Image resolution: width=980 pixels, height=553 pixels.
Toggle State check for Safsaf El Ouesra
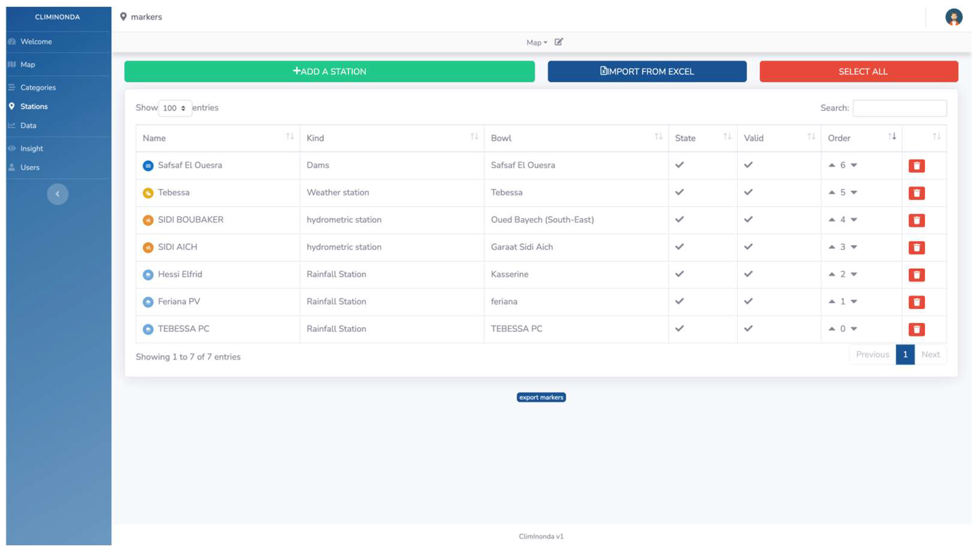(x=679, y=165)
